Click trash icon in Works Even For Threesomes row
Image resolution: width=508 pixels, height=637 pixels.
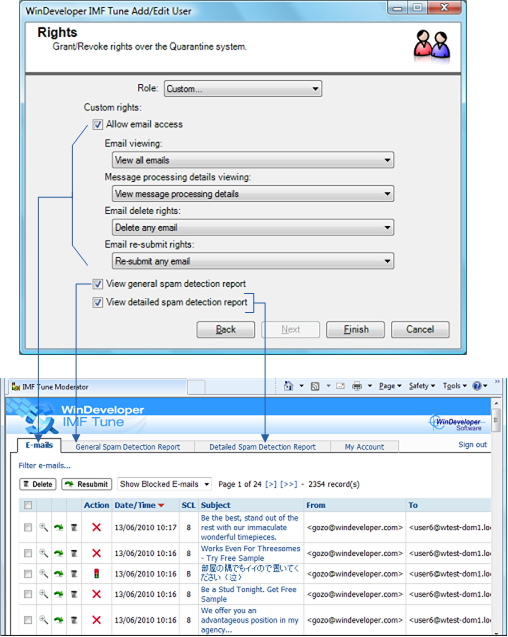(x=74, y=553)
